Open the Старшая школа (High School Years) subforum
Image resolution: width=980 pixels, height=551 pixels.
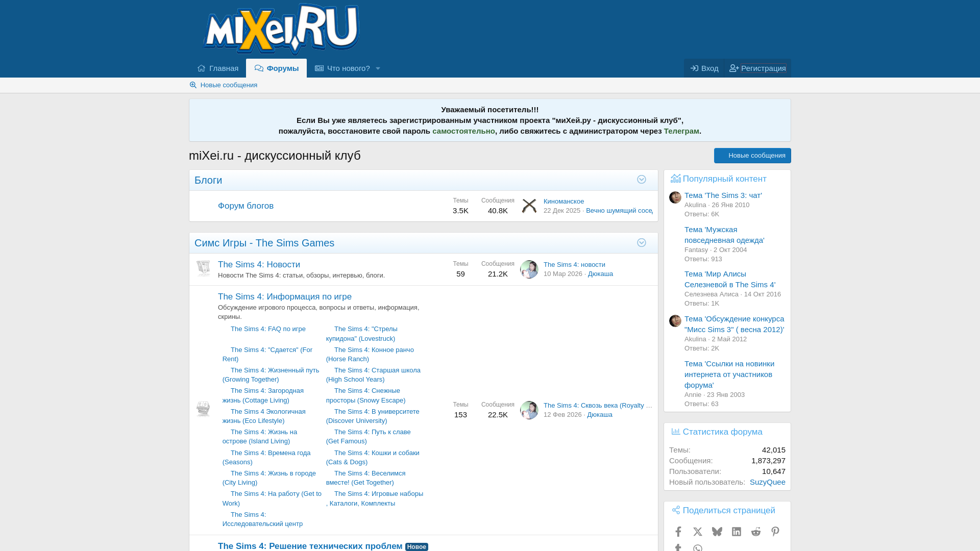374,375
